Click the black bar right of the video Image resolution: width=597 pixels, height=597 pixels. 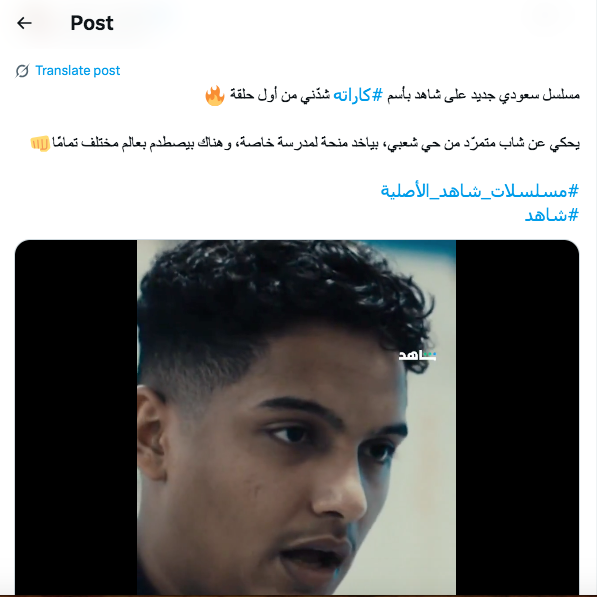[x=517, y=417]
